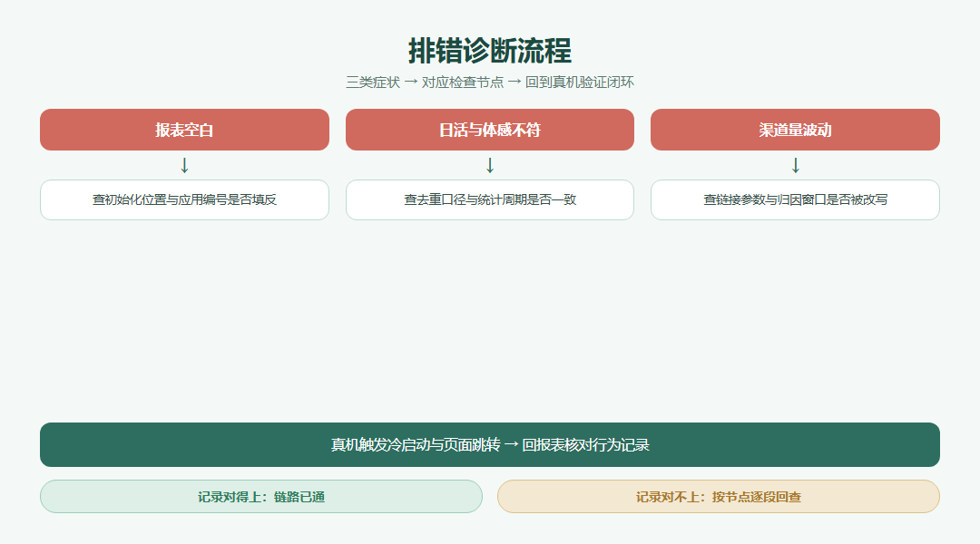Viewport: 980px width, 544px height.
Task: Click subtitle 三类症状 → 对应检查节点 → 回到真机验证闭环
Action: click(x=490, y=83)
